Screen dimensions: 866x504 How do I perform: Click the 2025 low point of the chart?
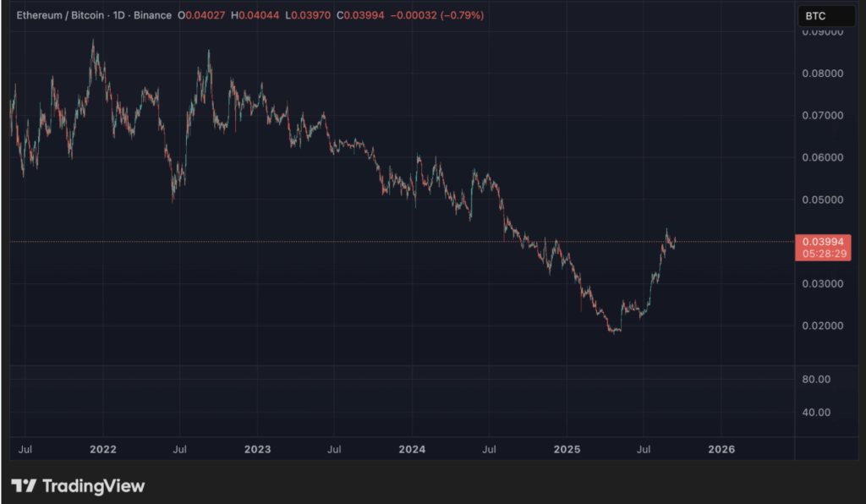(x=614, y=331)
